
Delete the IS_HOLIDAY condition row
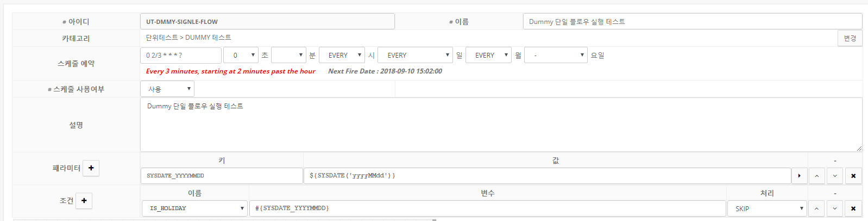tap(853, 208)
